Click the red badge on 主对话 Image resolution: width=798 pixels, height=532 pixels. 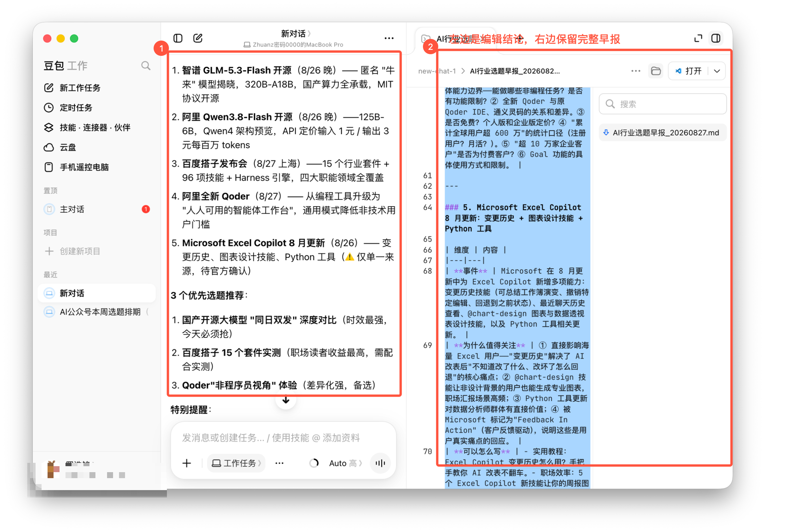pyautogui.click(x=146, y=209)
